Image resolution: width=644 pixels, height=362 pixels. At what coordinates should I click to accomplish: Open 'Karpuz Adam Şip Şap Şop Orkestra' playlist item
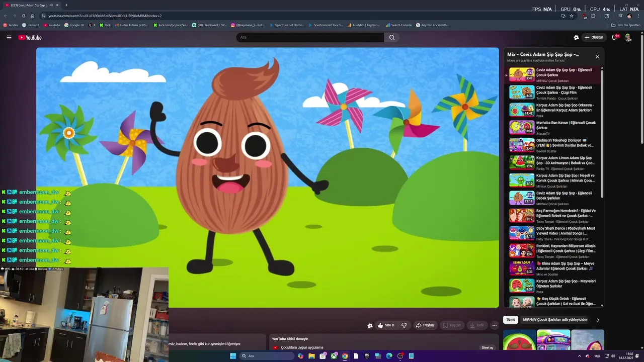point(552,110)
